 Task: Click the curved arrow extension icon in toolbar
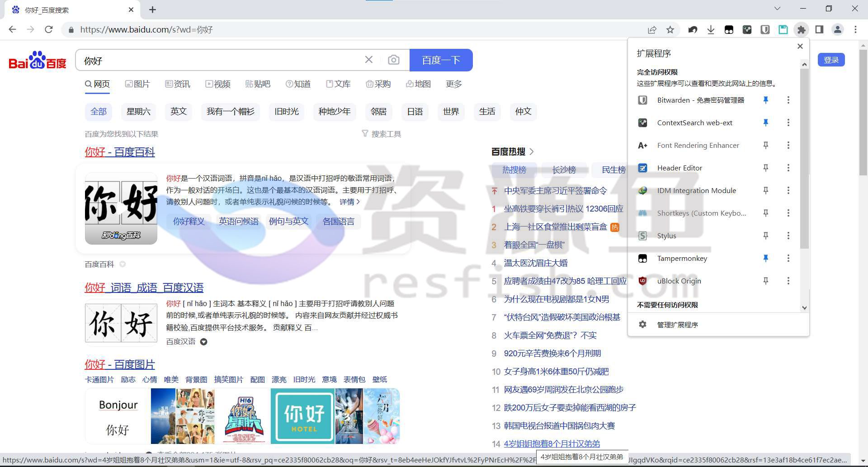pos(693,30)
